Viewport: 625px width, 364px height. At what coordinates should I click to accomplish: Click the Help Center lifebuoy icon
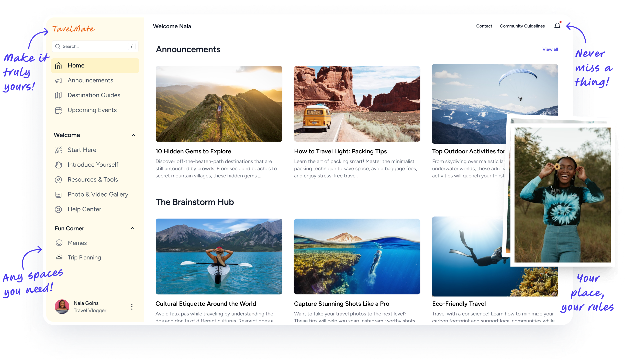[59, 209]
